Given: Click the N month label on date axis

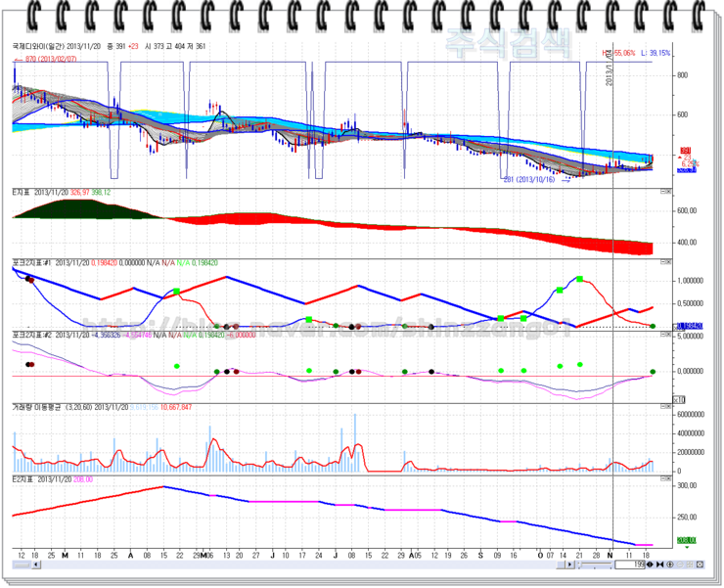Looking at the screenshot, I should tap(610, 555).
